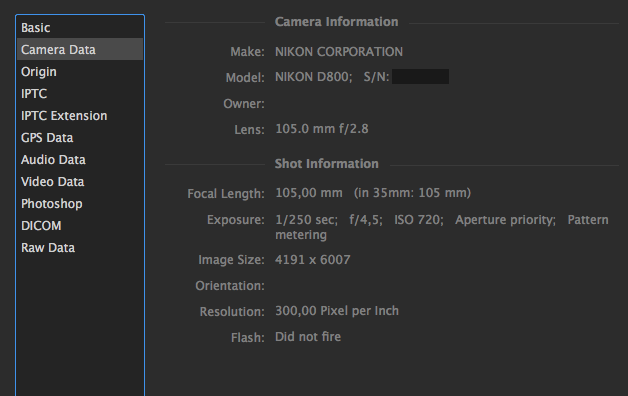Open the IPTC section

pos(80,94)
